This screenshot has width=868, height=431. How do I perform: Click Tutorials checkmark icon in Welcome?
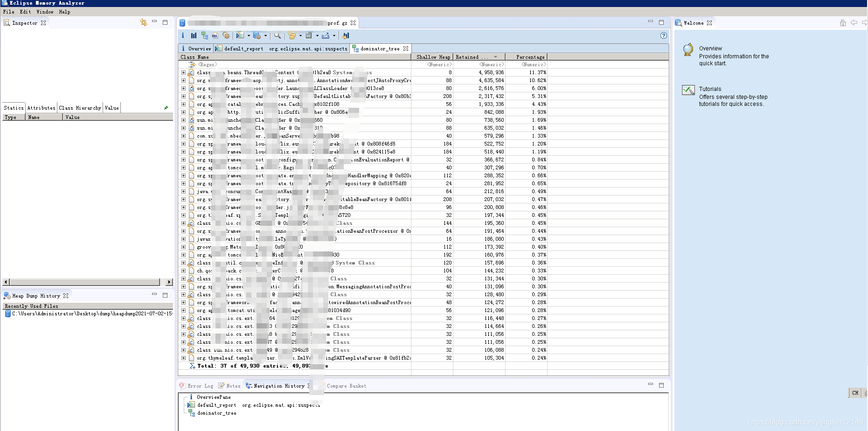(x=688, y=90)
